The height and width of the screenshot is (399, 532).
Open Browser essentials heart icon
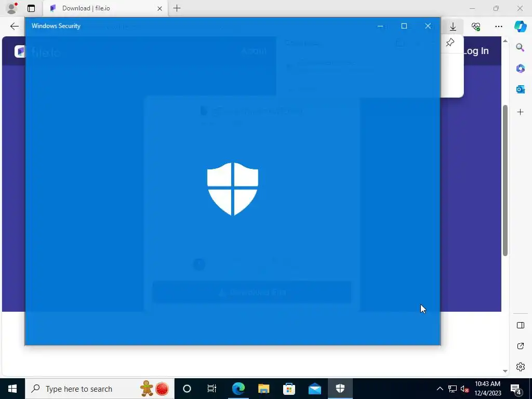click(476, 26)
